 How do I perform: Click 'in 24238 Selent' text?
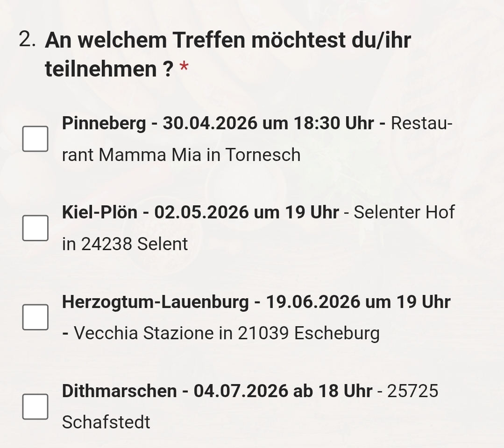[x=125, y=244]
